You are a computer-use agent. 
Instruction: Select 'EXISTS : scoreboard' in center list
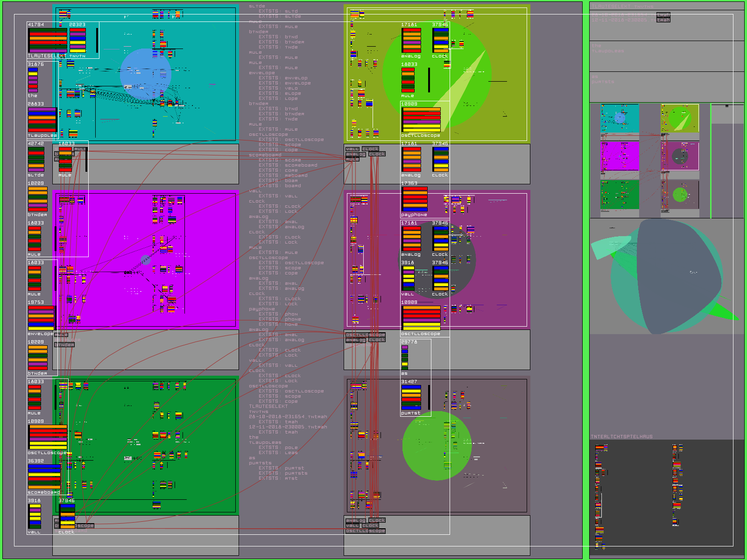(288, 165)
